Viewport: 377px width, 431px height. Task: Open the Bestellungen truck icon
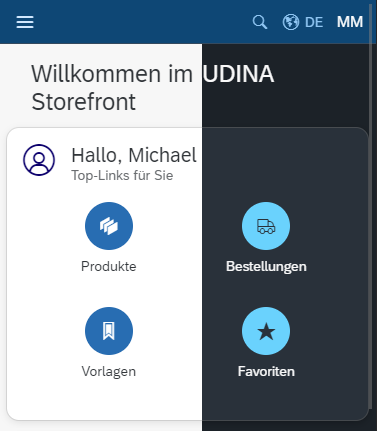pyautogui.click(x=266, y=226)
